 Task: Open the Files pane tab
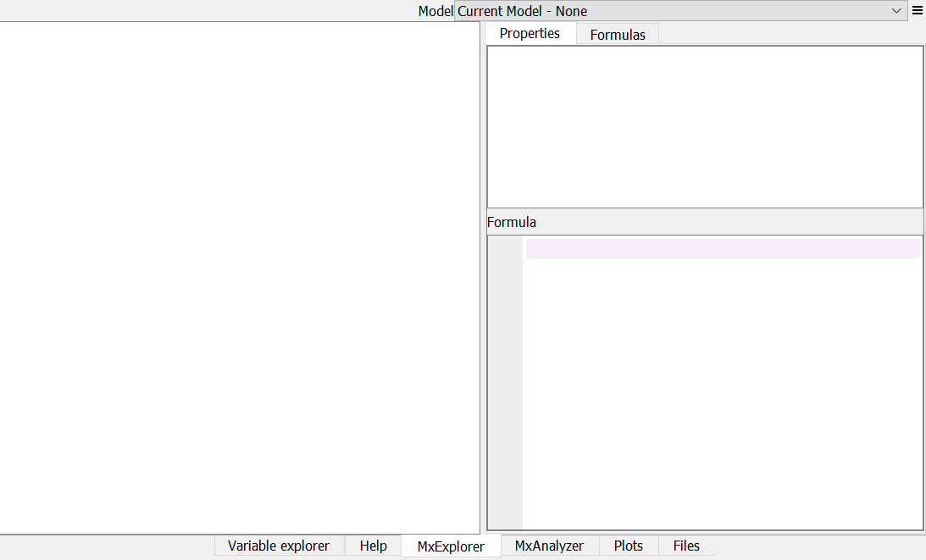[686, 546]
